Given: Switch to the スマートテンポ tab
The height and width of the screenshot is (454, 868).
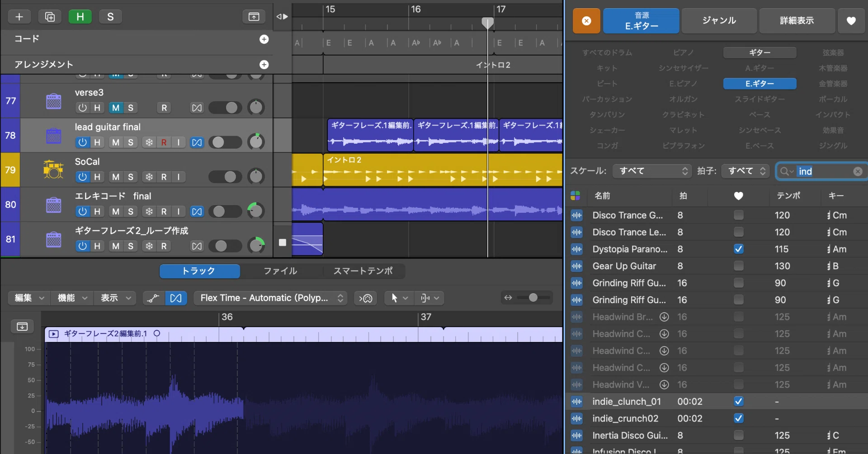Looking at the screenshot, I should tap(363, 271).
